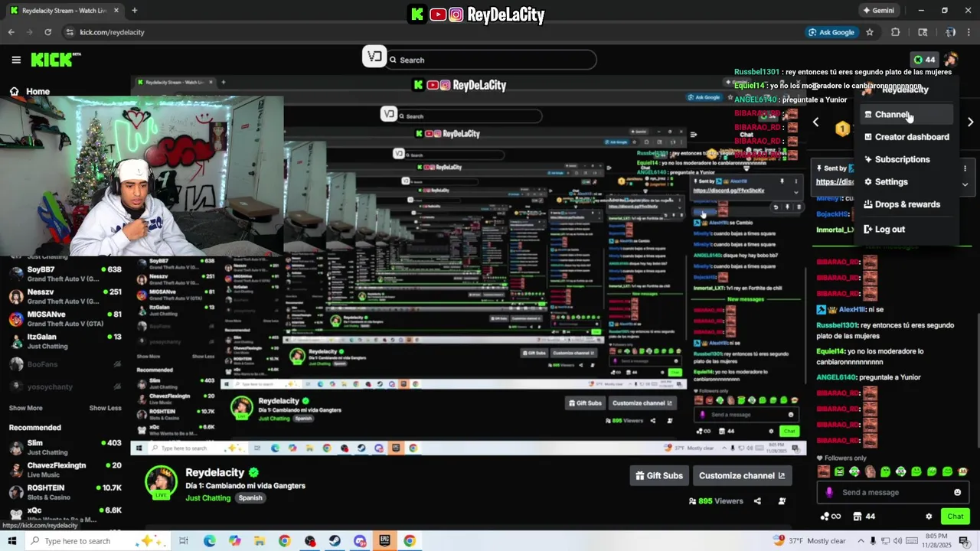Click the Gift Subs button

(x=659, y=475)
